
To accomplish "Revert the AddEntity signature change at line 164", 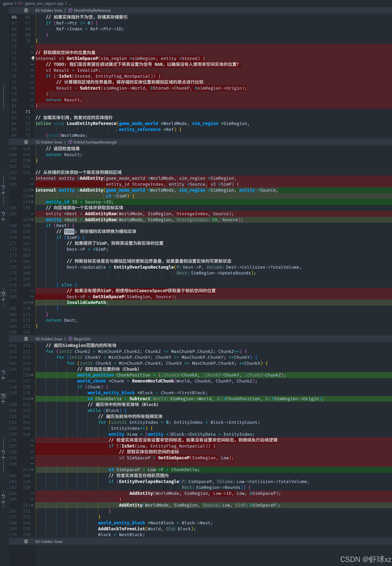I will coord(3,187).
